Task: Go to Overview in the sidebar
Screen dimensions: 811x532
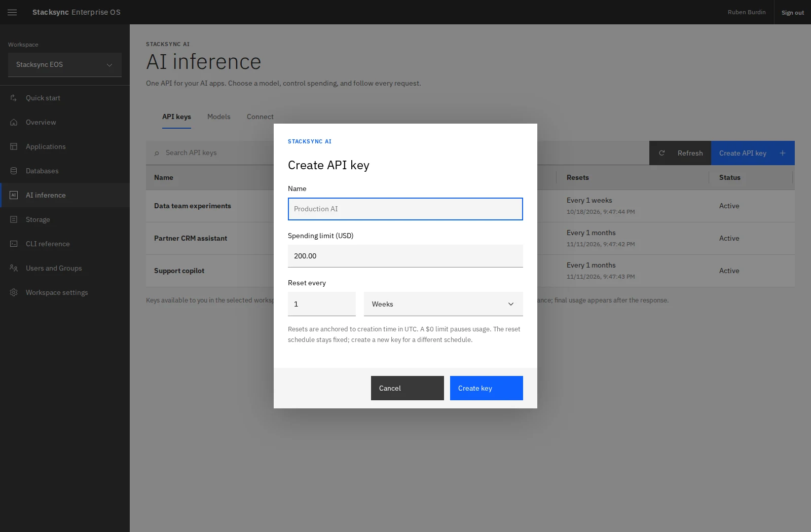Action: point(65,122)
